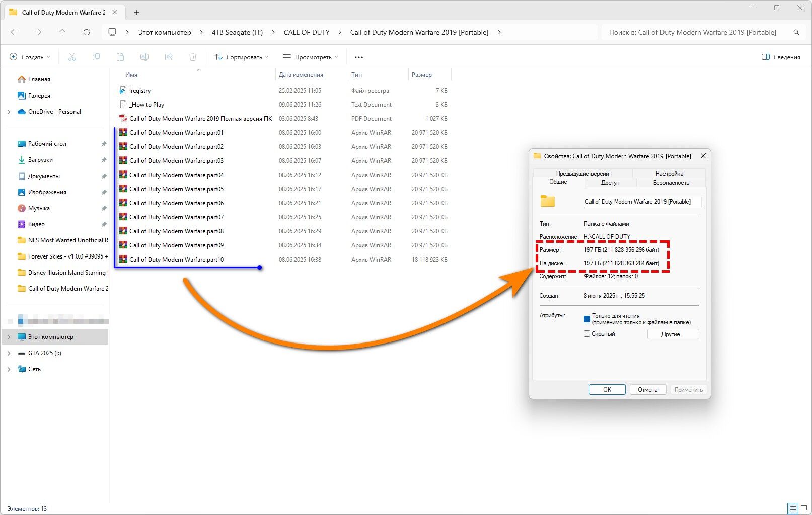Viewport: 812px width, 515px height.
Task: Click chevron after Этот компьютер in address bar
Action: click(x=201, y=32)
